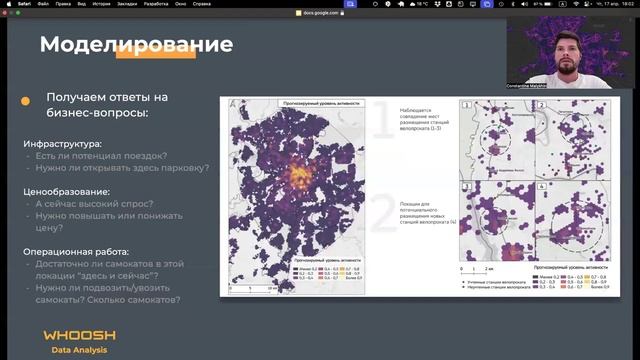Click map panel numbered 2
The width and height of the screenshot is (640, 360).
(573, 140)
